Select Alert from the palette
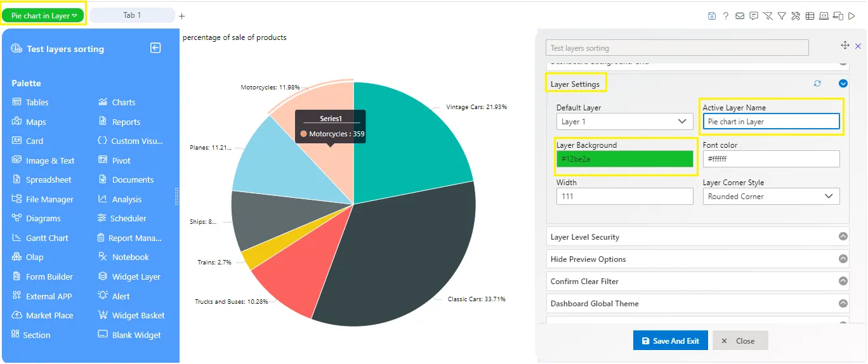Viewport: 868px width, 364px height. pyautogui.click(x=114, y=296)
